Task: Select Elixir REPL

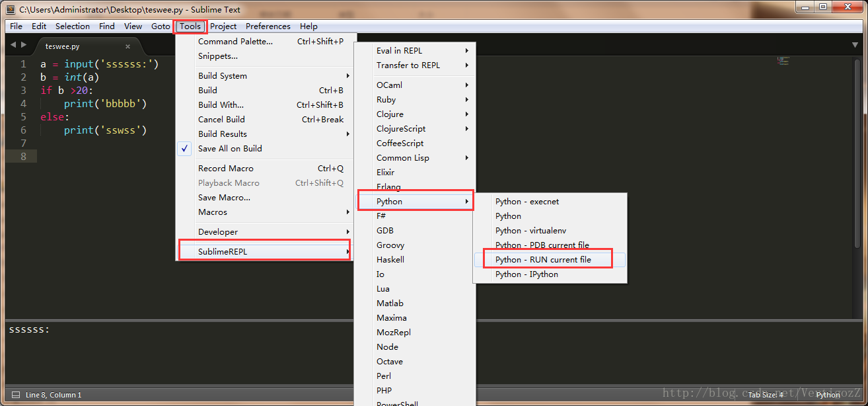Action: [416, 173]
